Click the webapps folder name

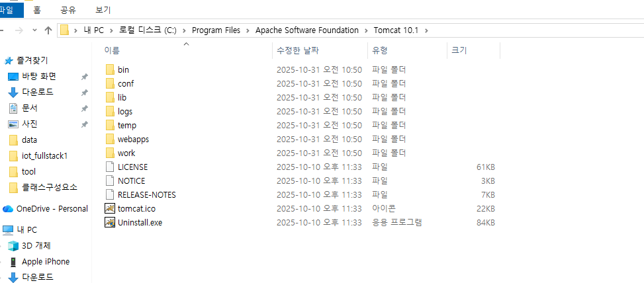coord(133,139)
